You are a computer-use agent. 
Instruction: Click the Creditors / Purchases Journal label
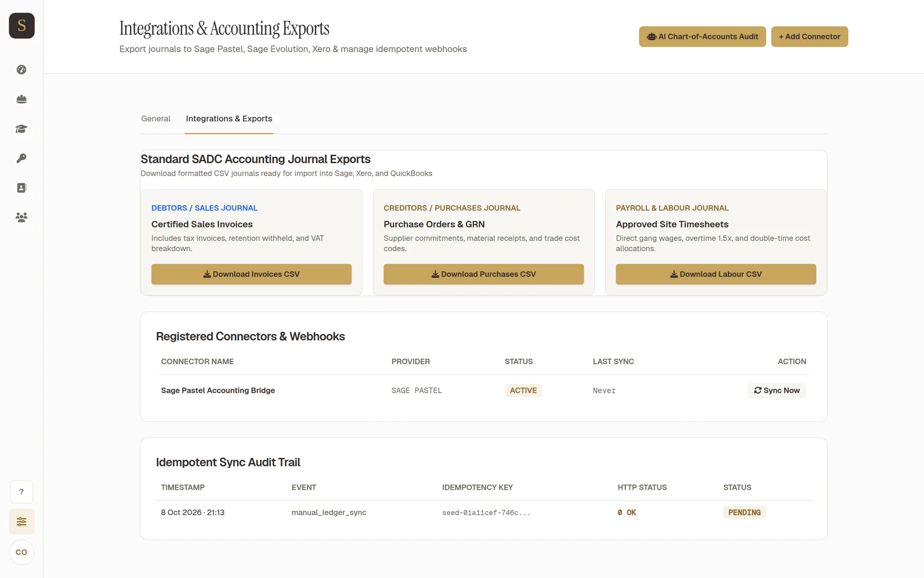pos(452,208)
